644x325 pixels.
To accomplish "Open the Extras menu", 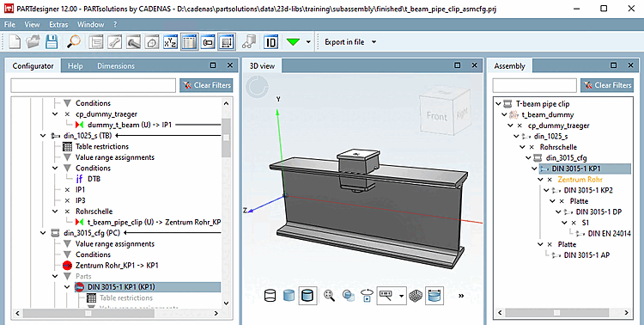I will 58,25.
